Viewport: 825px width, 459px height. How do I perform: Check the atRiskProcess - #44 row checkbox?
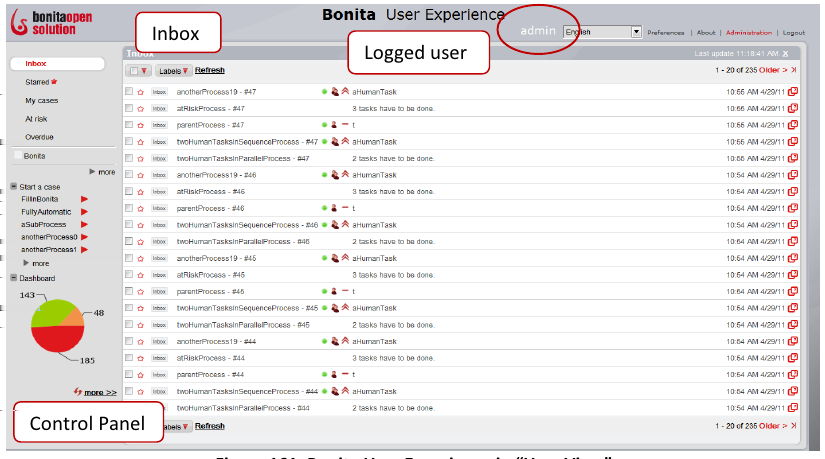129,357
